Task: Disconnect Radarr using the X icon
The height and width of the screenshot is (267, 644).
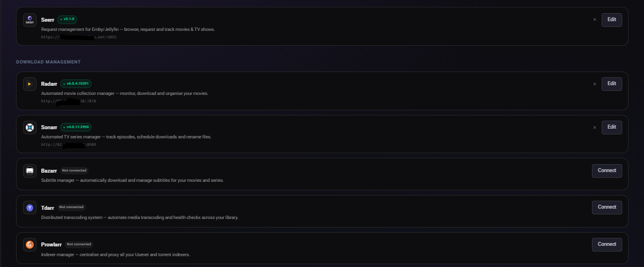Action: [x=594, y=84]
